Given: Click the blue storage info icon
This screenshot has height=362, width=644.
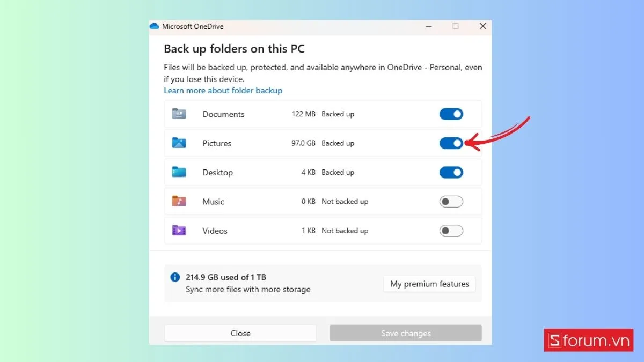Looking at the screenshot, I should 175,277.
